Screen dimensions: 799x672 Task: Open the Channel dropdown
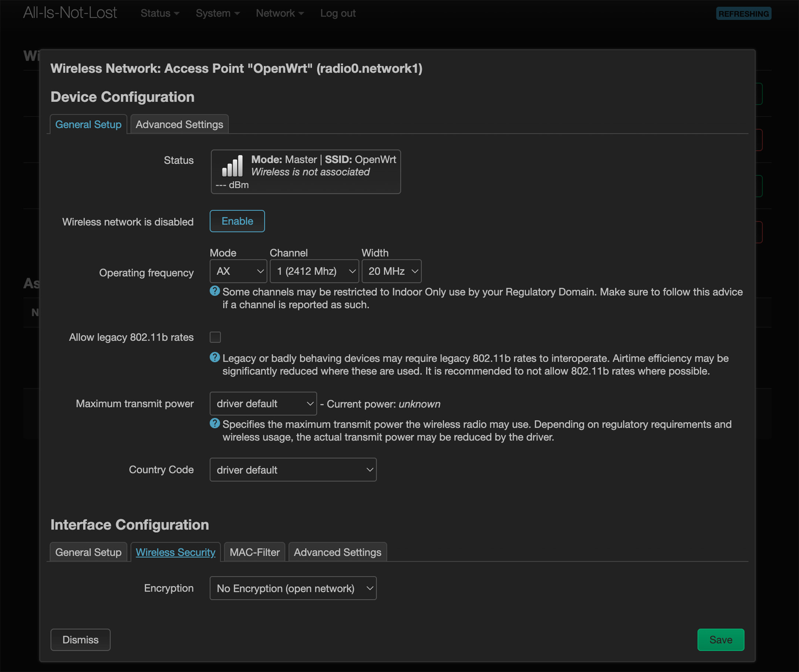tap(314, 271)
